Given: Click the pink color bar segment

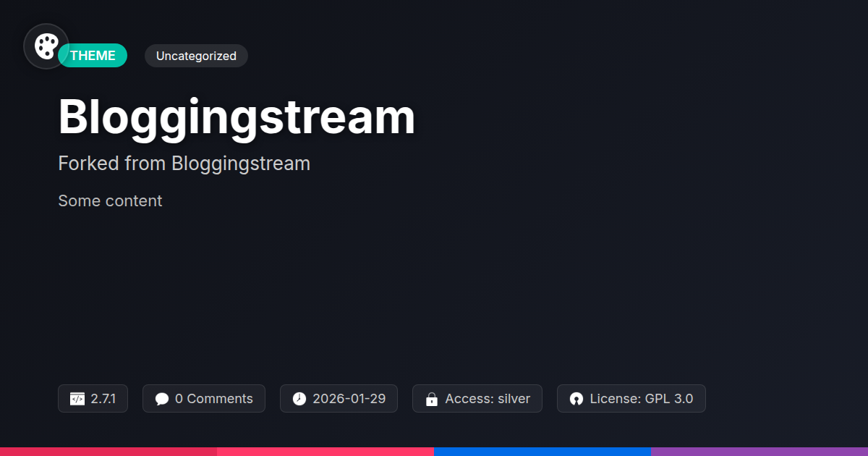Looking at the screenshot, I should (325, 452).
